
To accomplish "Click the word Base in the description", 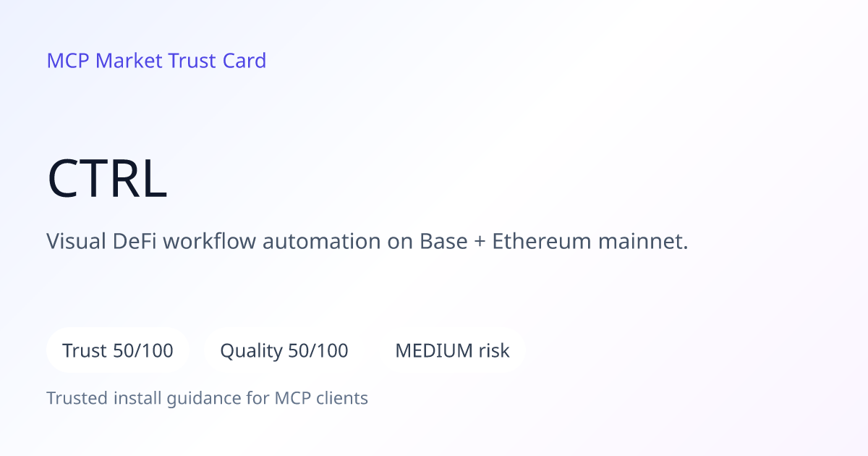I will tap(443, 241).
